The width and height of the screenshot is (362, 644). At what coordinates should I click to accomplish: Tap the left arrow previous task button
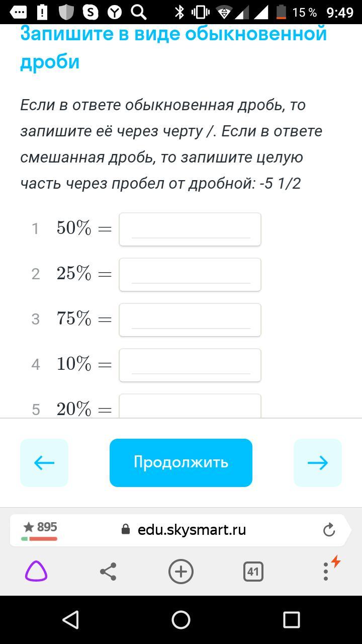44,463
